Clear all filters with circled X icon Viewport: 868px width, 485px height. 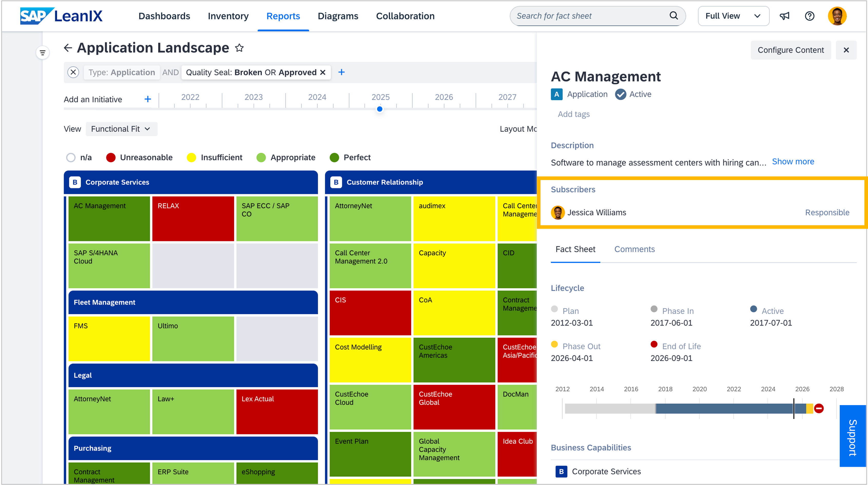[x=73, y=72]
